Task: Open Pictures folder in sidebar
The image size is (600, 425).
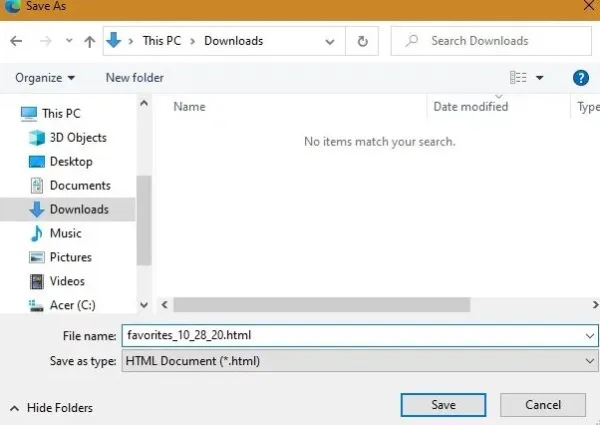Action: [x=60, y=257]
